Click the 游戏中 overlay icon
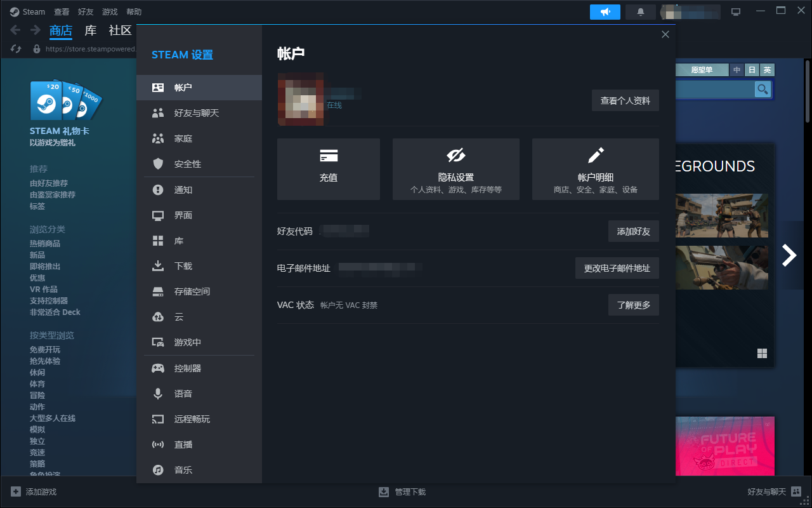 (x=158, y=342)
